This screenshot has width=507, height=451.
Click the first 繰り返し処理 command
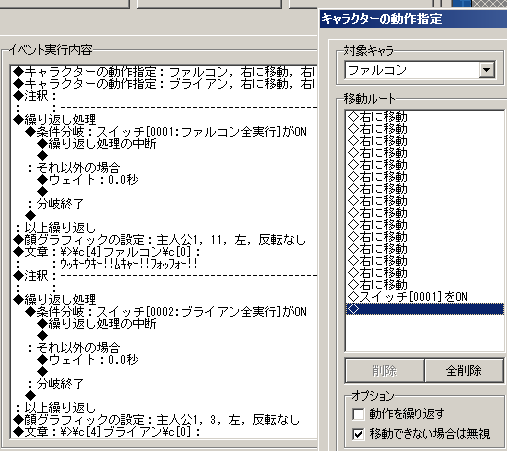(55, 120)
